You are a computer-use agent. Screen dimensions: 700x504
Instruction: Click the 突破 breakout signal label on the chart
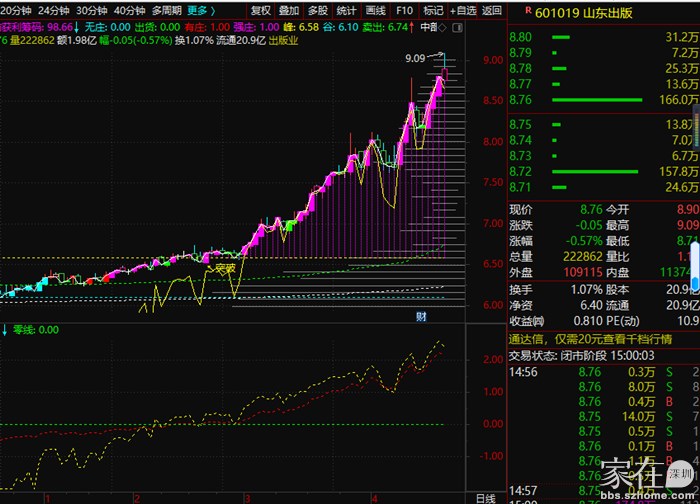click(222, 268)
